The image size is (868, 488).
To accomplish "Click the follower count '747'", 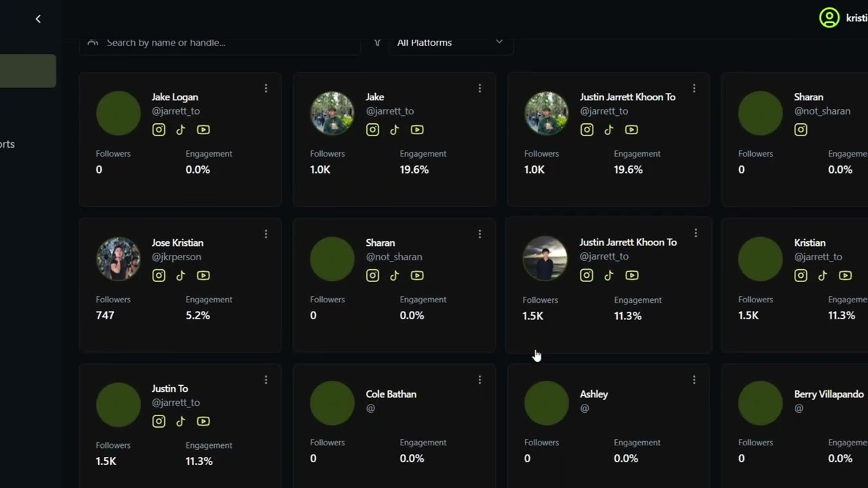I will [x=105, y=315].
